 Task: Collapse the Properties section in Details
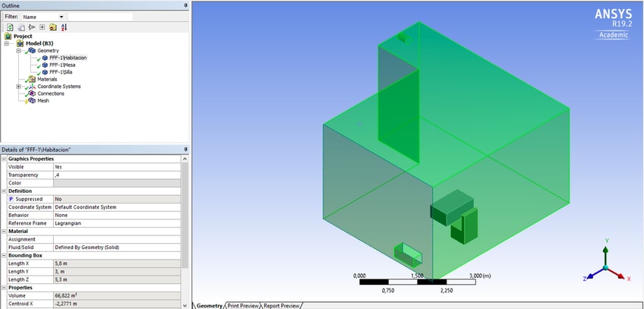[4, 288]
